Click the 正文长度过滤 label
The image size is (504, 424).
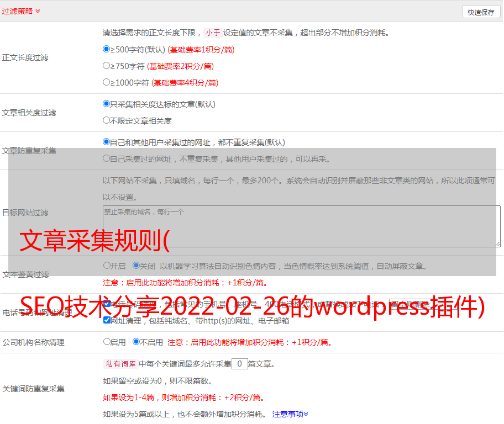[x=25, y=57]
